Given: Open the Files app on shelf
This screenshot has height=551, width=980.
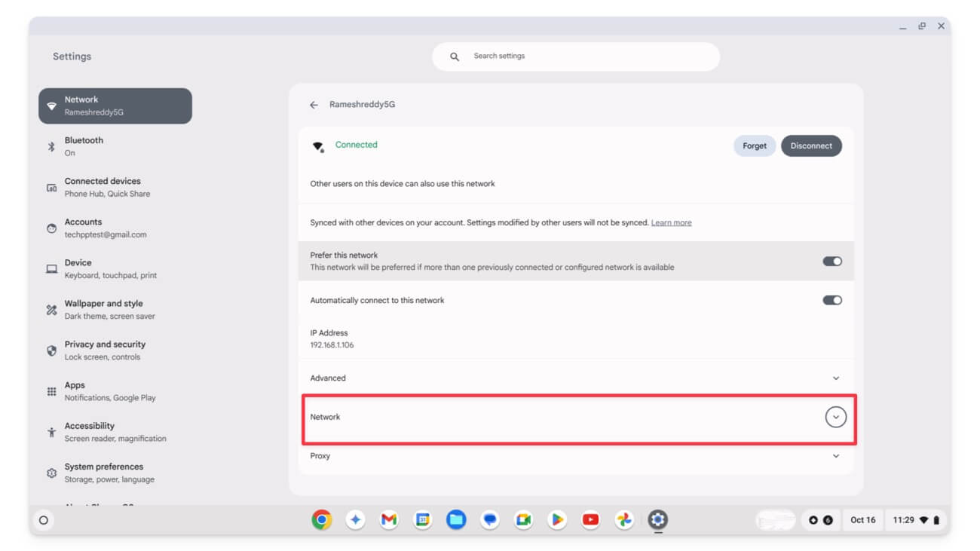Looking at the screenshot, I should (456, 519).
